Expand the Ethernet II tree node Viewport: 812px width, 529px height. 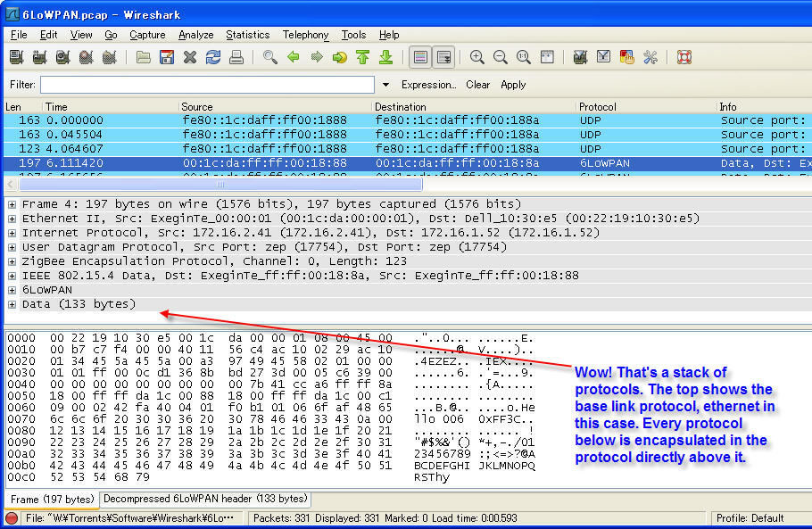[12, 219]
